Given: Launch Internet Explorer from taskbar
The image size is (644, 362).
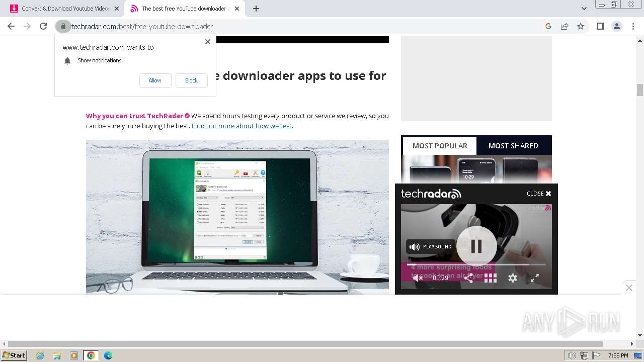Looking at the screenshot, I should click(40, 355).
